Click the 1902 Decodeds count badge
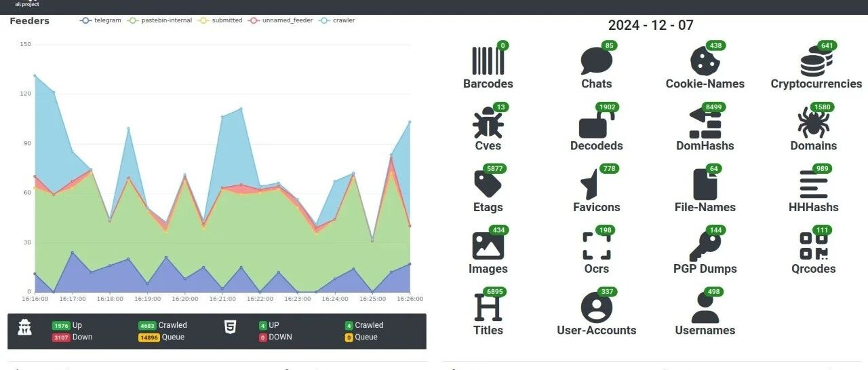 pos(608,107)
